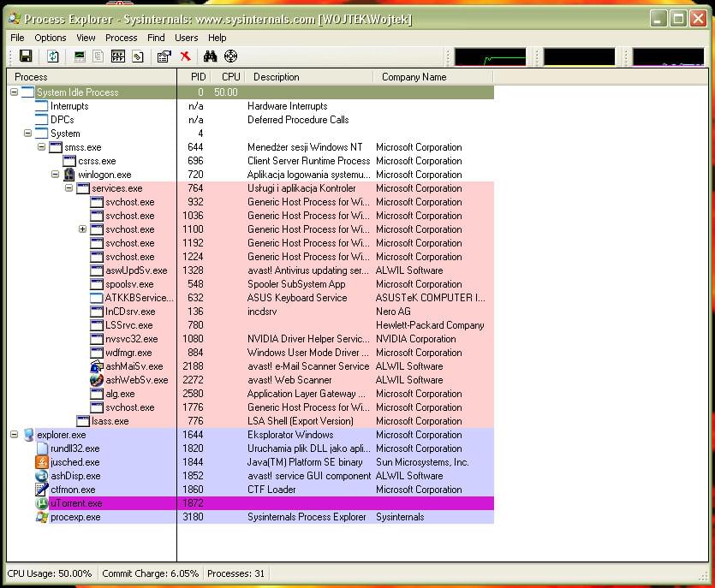Viewport: 715px width, 588px height.
Task: Click the rightmost toolbar history graph
Action: 669,57
